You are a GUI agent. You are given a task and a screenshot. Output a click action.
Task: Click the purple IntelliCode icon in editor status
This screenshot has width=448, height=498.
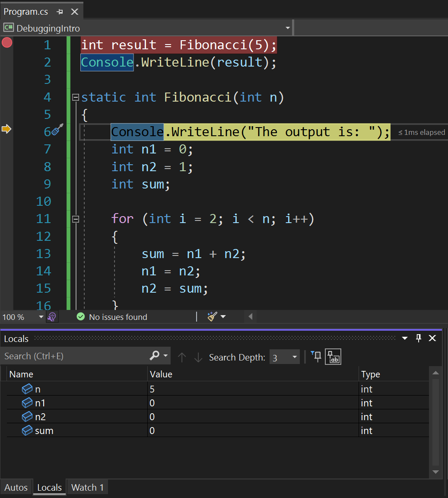click(52, 316)
